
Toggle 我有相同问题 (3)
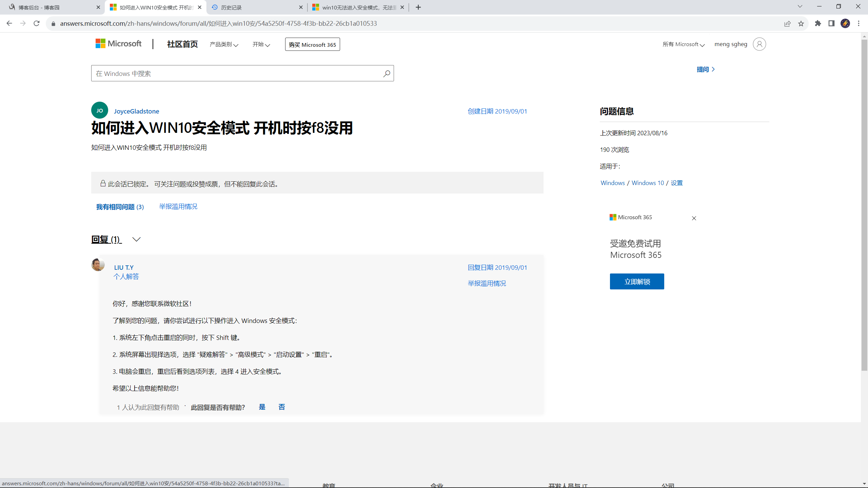(x=120, y=207)
